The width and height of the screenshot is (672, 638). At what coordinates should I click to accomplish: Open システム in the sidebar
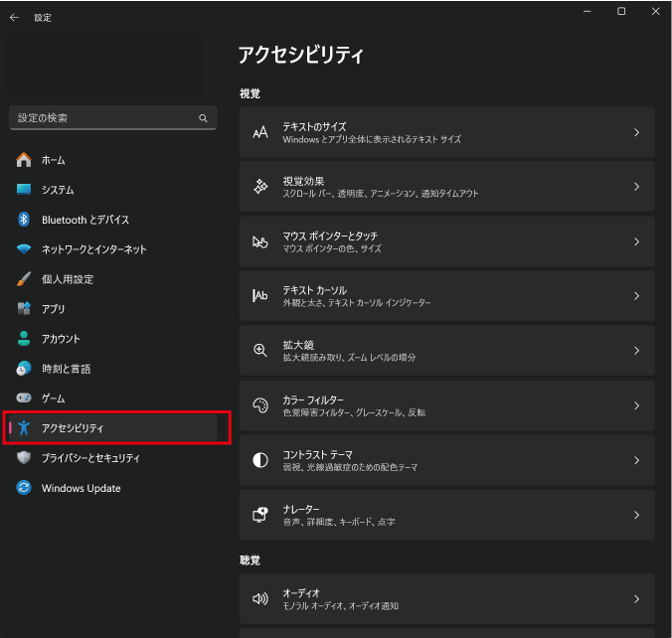tap(58, 190)
